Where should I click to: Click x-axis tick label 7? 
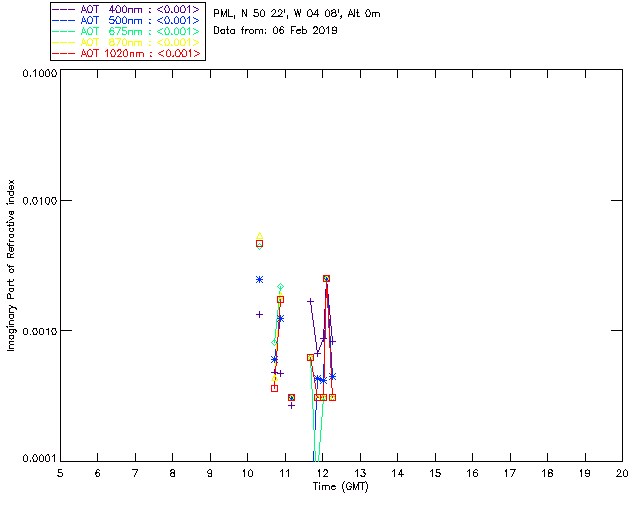(x=135, y=473)
